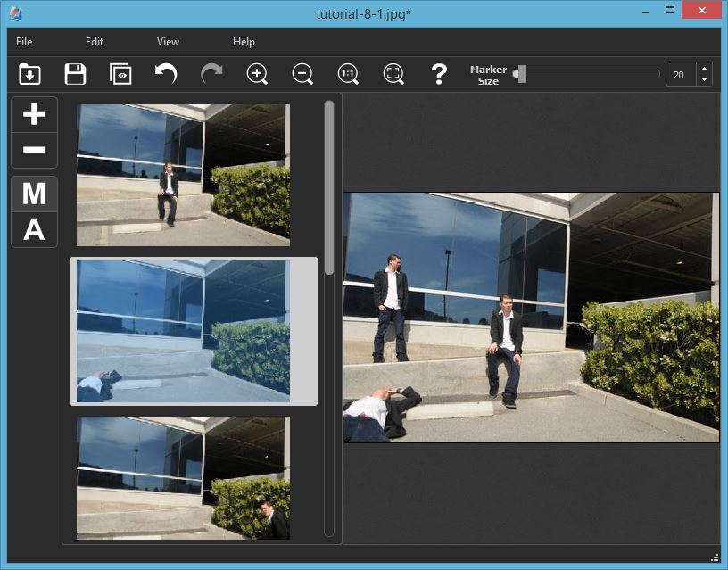Screen dimensions: 728x570
Task: Open Help with the question mark icon
Action: tap(438, 74)
